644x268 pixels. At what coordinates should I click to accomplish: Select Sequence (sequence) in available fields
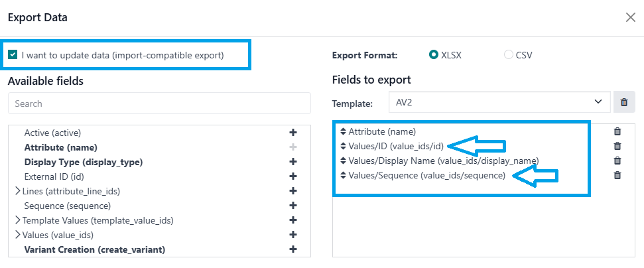pyautogui.click(x=62, y=206)
